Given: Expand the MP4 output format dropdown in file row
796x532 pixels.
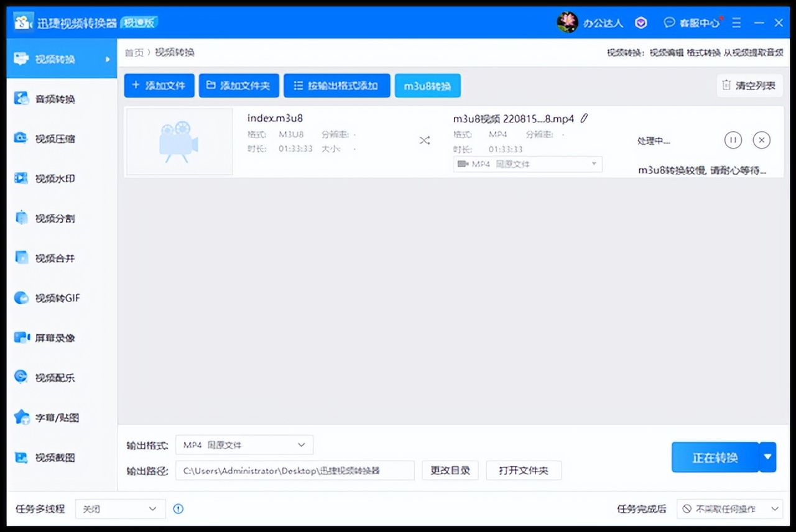Looking at the screenshot, I should [x=527, y=164].
